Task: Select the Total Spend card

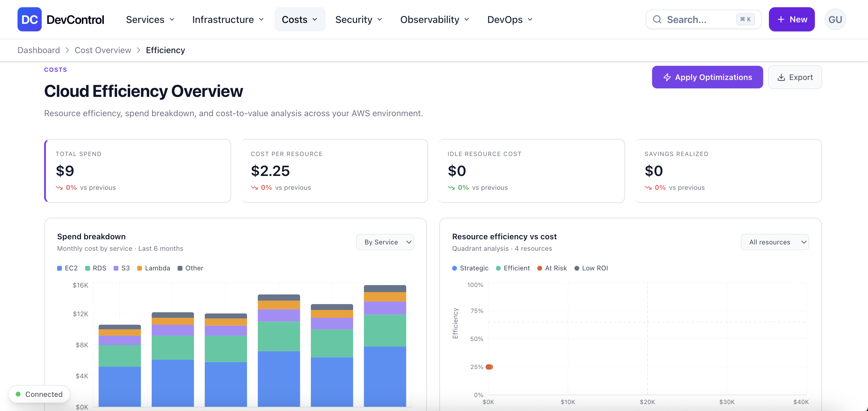Action: 137,171
